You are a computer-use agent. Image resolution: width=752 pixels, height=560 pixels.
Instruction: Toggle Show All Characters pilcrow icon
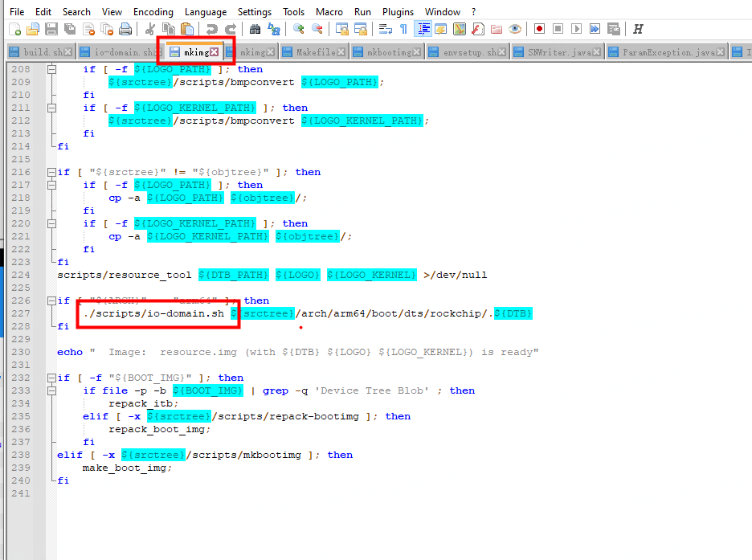coord(403,27)
